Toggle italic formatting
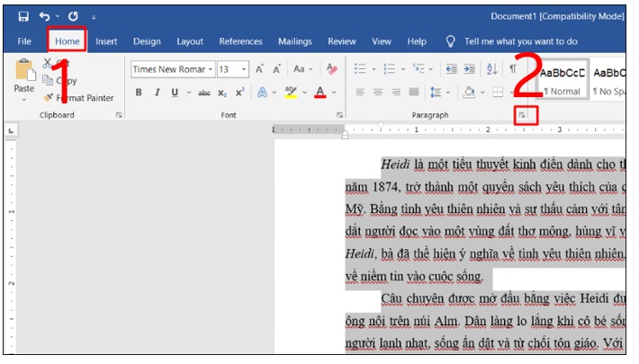639x364 pixels. pos(157,92)
